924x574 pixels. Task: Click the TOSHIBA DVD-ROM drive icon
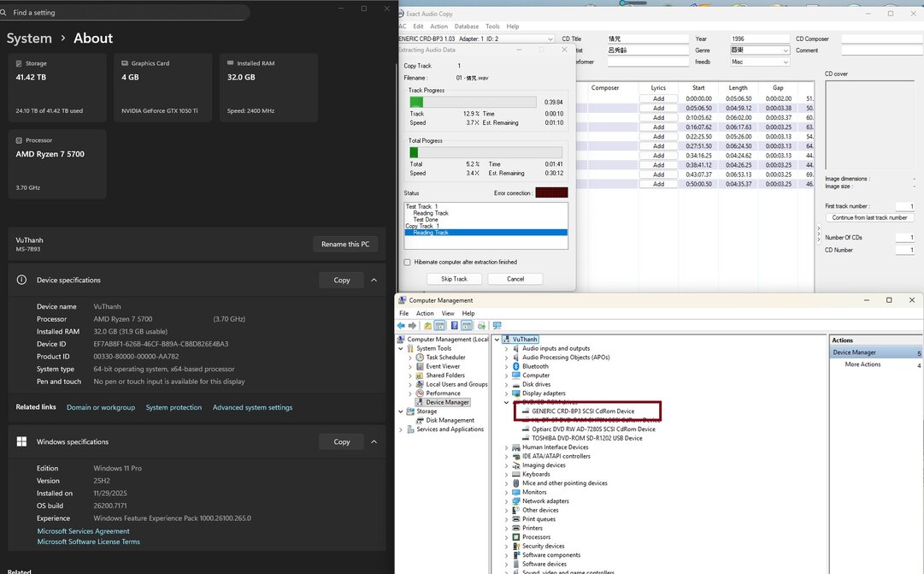(526, 438)
